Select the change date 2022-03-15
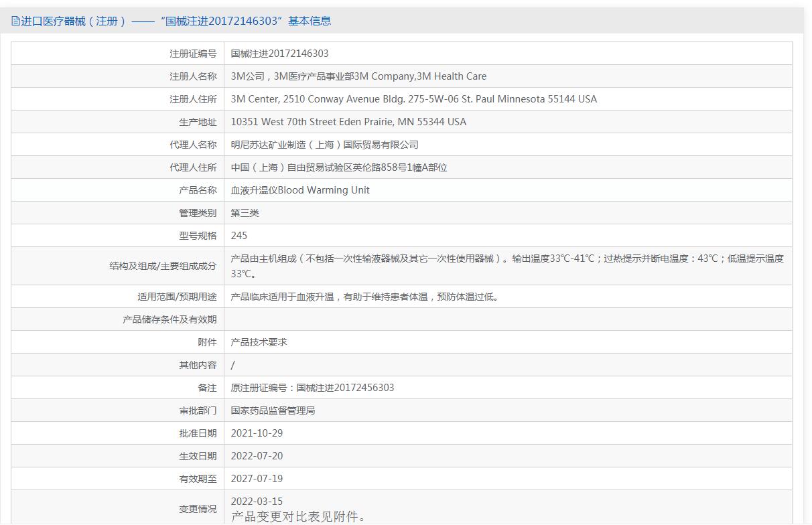Image resolution: width=812 pixels, height=525 pixels. point(257,502)
